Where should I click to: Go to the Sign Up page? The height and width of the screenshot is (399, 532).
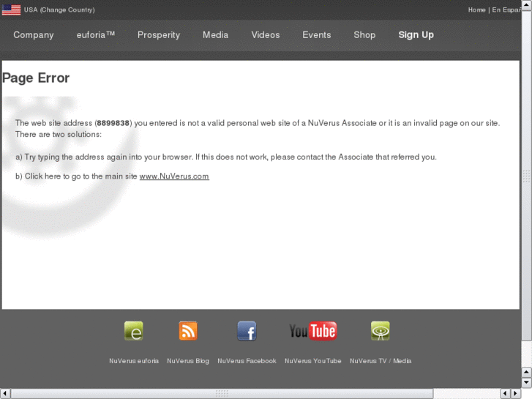[416, 35]
